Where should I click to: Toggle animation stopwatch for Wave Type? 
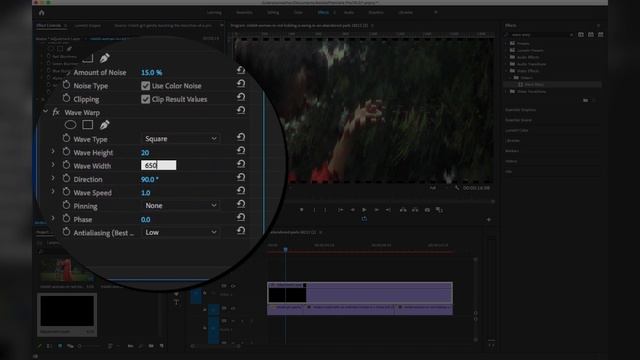pyautogui.click(x=66, y=138)
